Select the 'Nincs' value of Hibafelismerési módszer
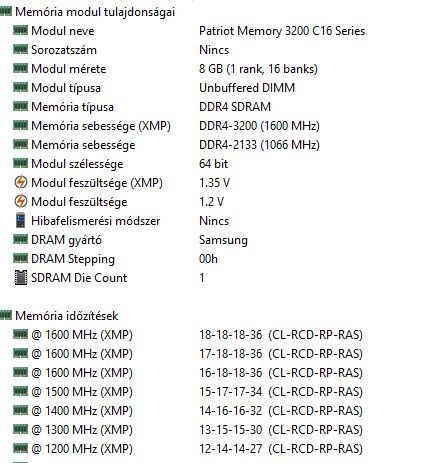 (x=214, y=221)
